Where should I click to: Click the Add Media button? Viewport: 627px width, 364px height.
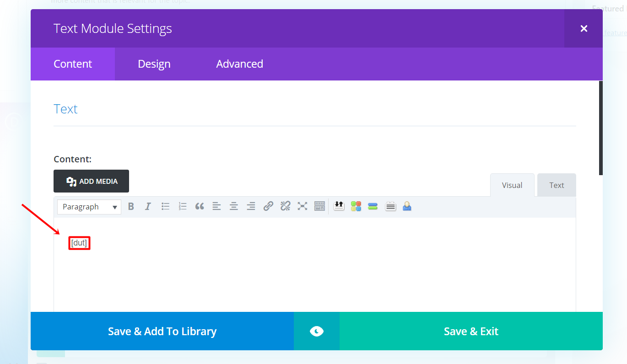pos(92,182)
